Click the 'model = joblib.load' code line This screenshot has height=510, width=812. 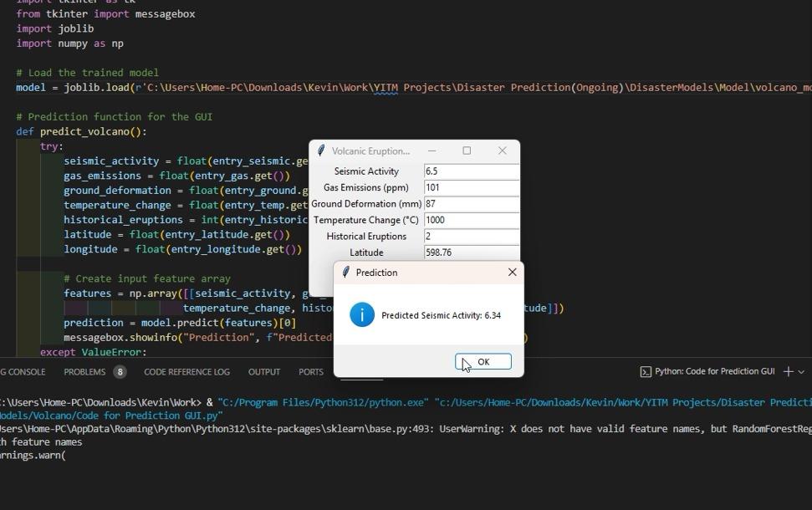point(414,88)
